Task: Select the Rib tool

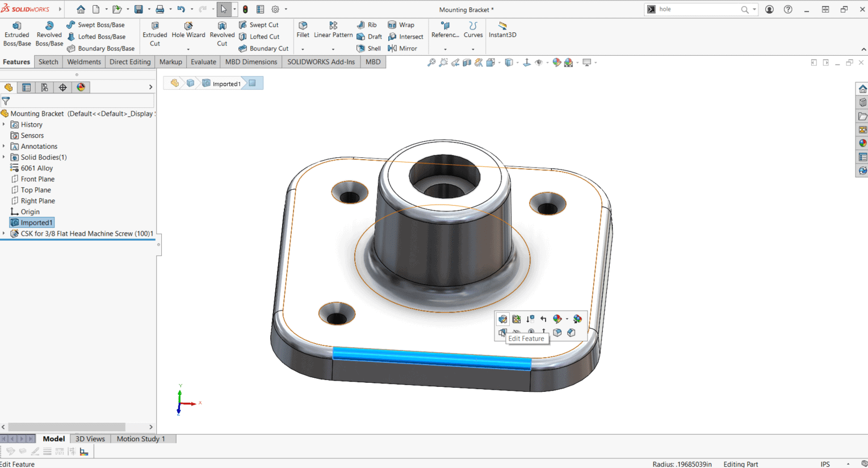Action: click(x=367, y=25)
